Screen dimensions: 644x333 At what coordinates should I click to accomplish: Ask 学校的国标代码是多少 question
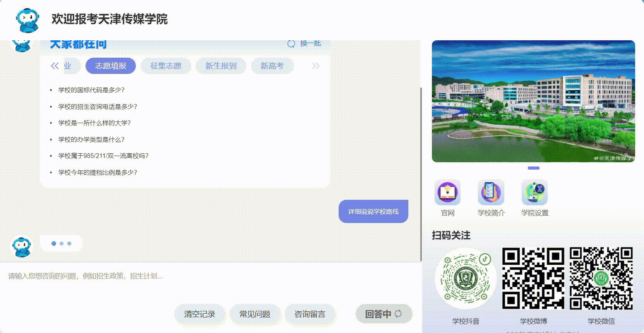(x=91, y=90)
